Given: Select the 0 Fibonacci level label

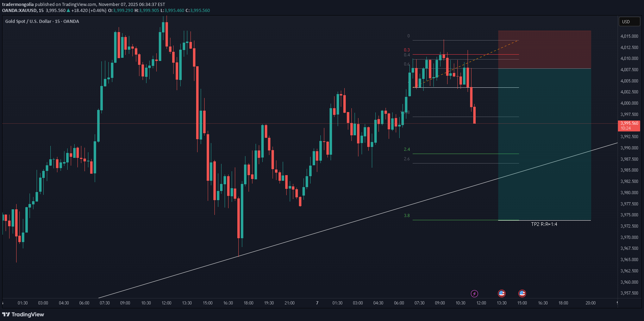Looking at the screenshot, I should (408, 36).
